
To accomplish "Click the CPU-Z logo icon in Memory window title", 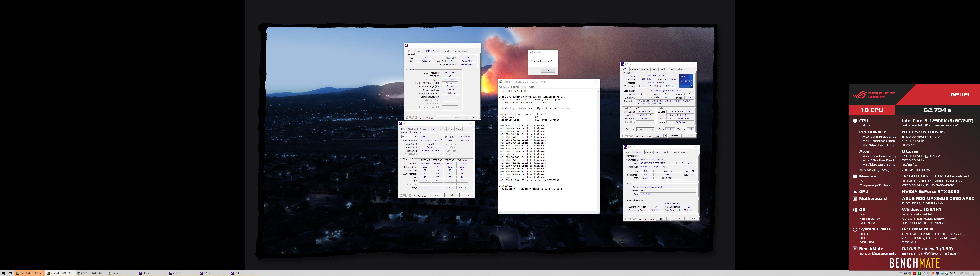I will [407, 46].
